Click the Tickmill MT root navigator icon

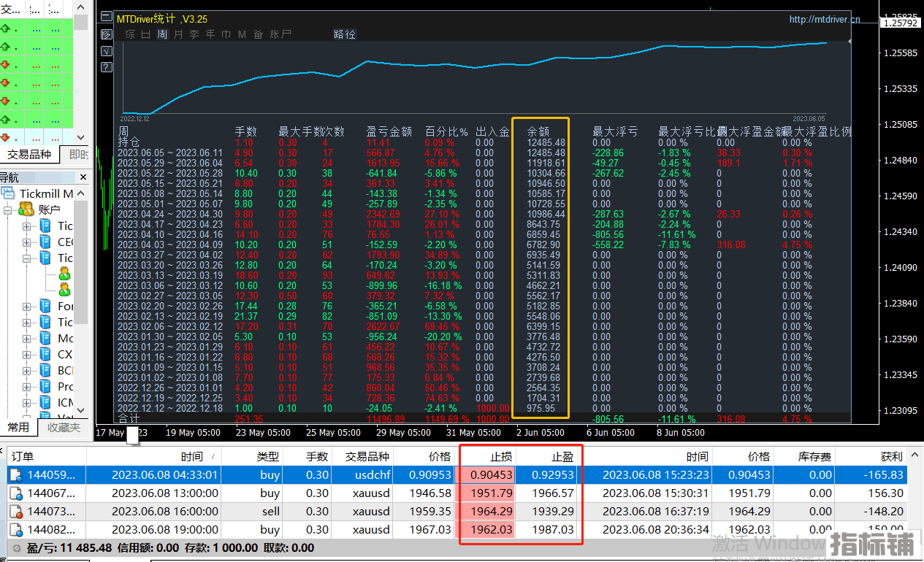(x=8, y=193)
